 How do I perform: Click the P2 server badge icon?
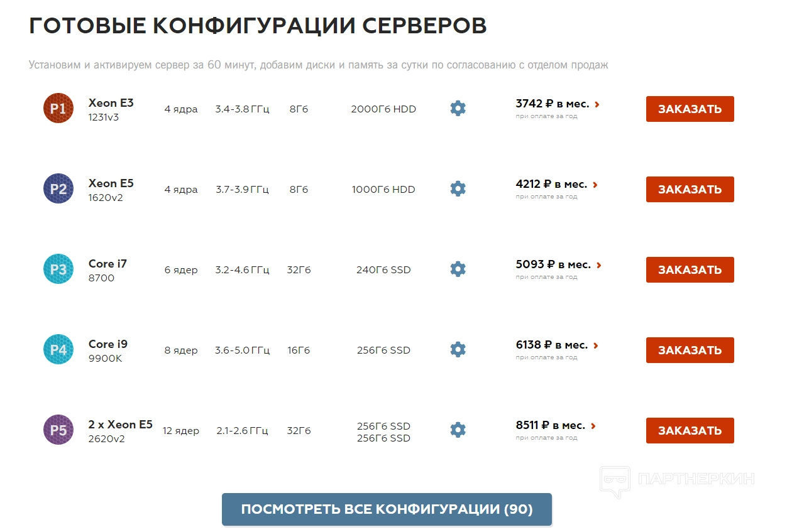coord(58,188)
